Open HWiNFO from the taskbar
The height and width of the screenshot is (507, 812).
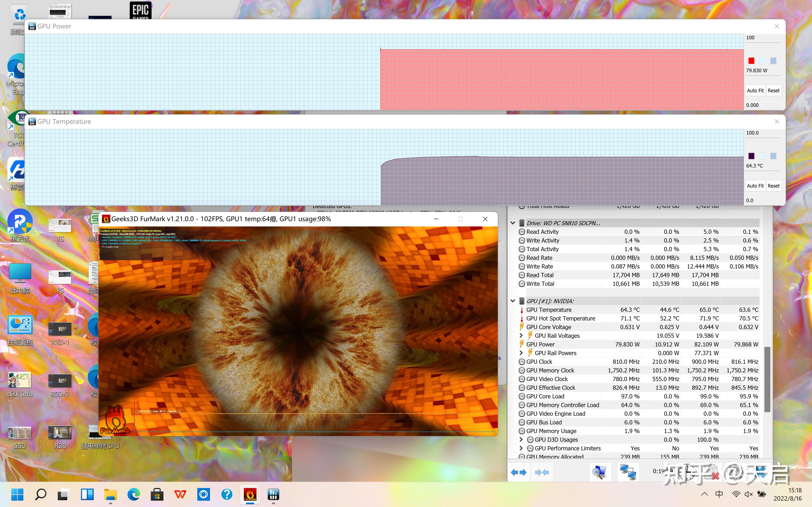click(x=273, y=494)
